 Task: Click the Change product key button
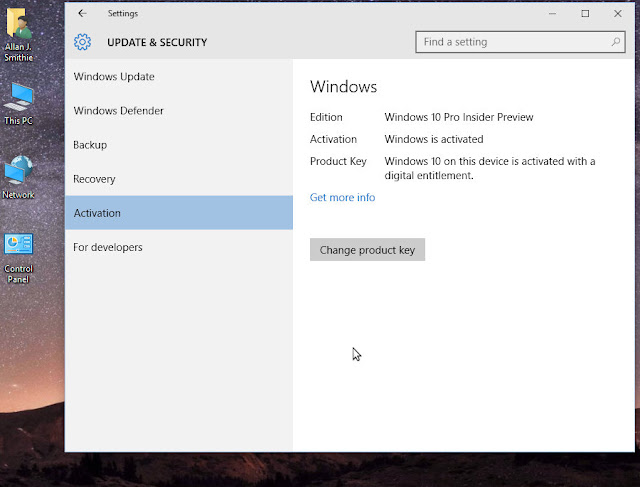(x=367, y=250)
